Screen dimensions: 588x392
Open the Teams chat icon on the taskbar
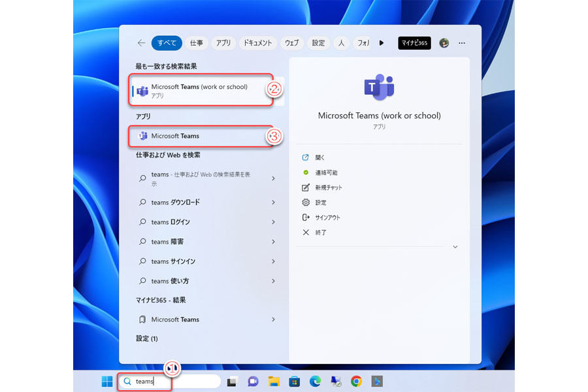(x=253, y=382)
